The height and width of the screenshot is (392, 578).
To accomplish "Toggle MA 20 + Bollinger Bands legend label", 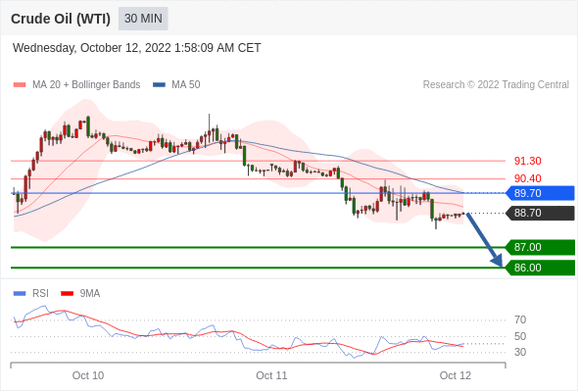I will [x=86, y=85].
